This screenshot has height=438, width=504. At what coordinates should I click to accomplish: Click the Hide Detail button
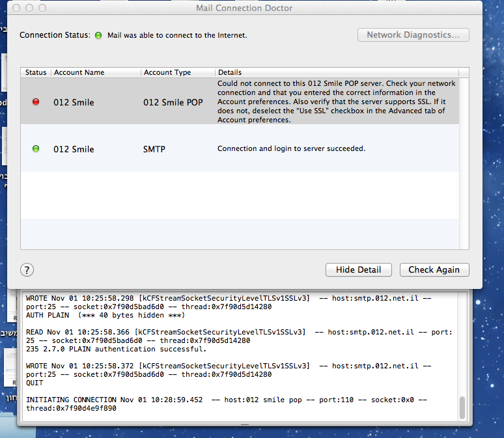(x=358, y=269)
